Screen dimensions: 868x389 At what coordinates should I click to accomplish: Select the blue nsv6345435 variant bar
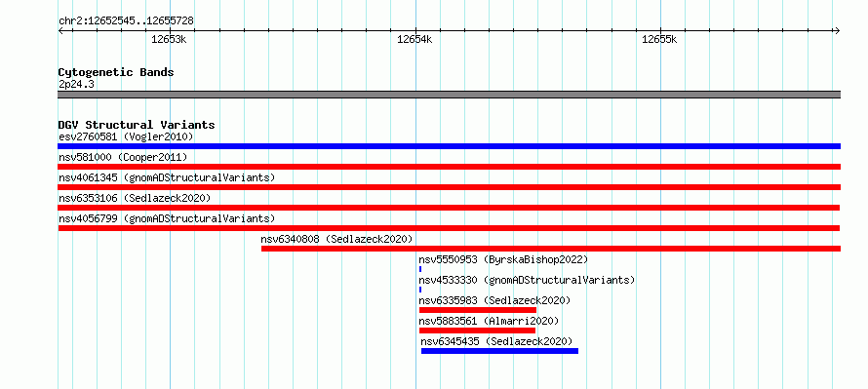499,351
